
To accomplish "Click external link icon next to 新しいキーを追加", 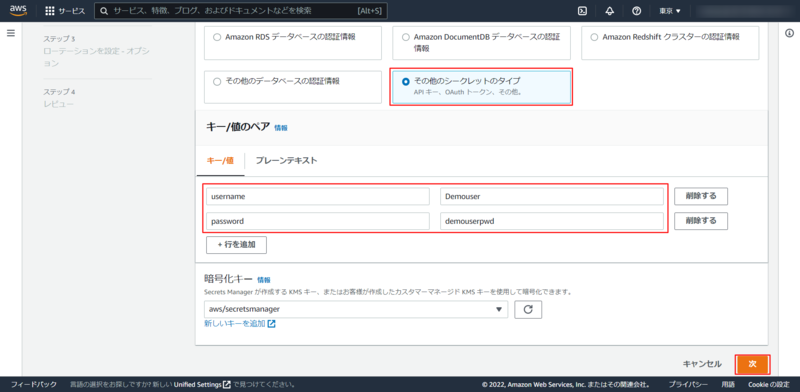I will coord(271,324).
